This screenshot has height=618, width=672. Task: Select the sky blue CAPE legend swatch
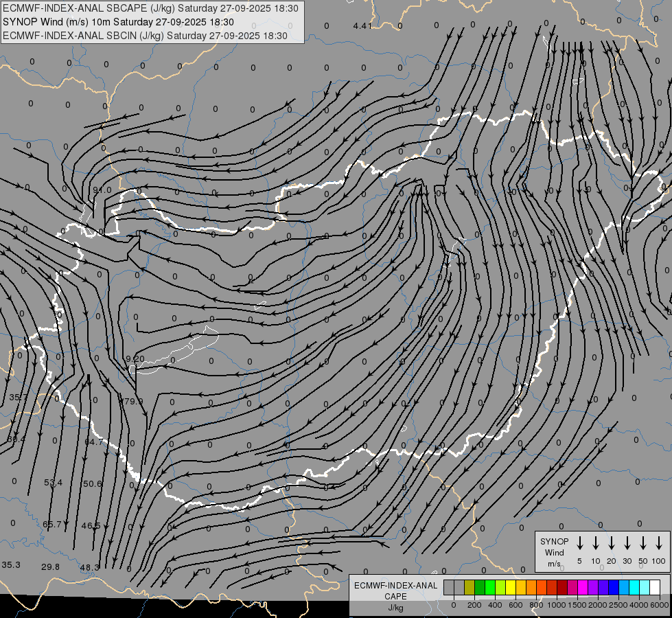click(x=624, y=588)
